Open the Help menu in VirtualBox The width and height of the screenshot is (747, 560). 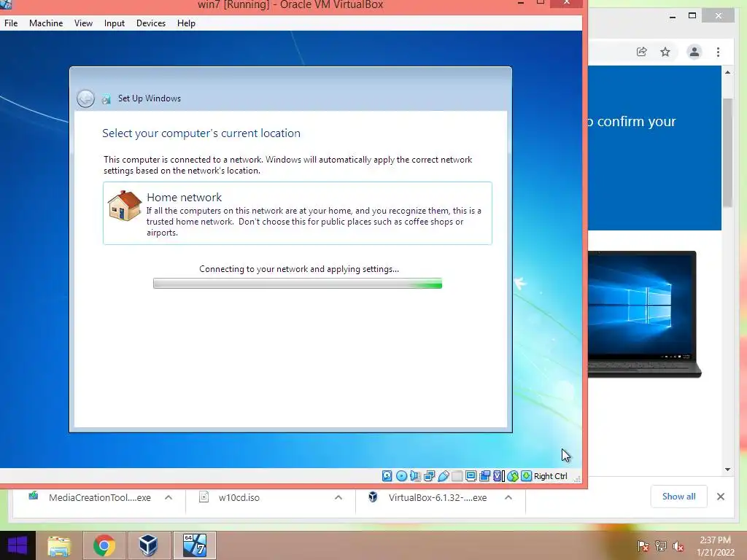186,23
